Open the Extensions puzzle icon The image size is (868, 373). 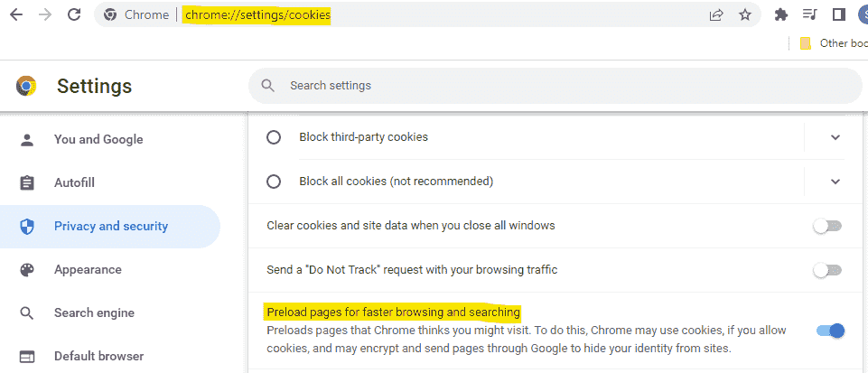point(782,14)
